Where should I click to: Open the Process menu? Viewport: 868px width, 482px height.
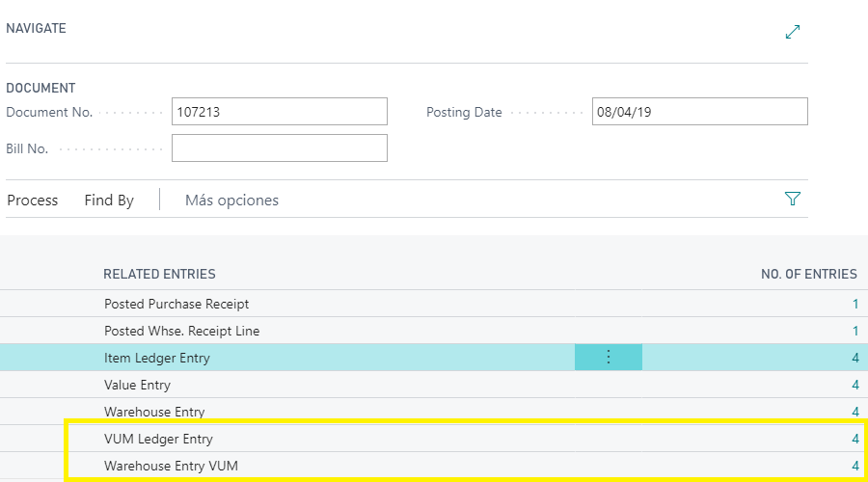[x=33, y=201]
